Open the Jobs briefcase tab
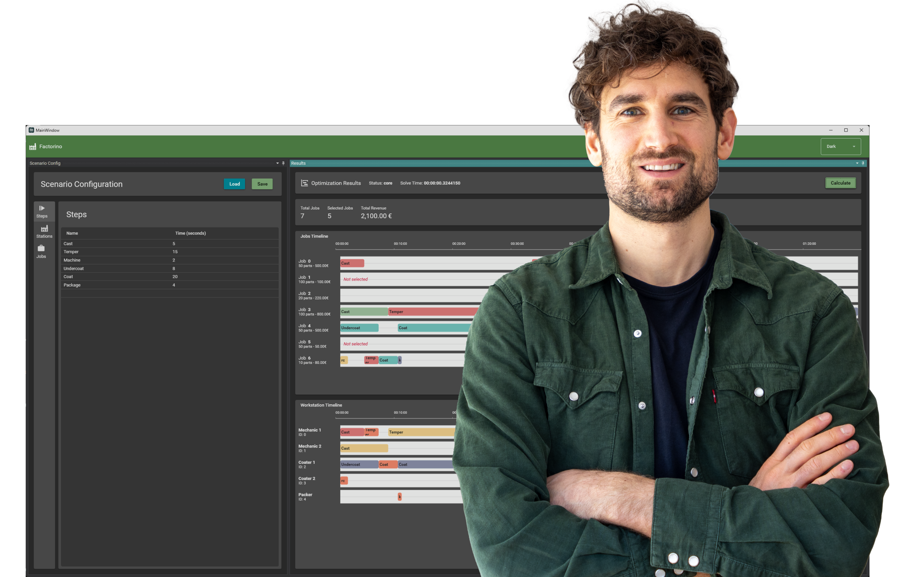Screen dimensions: 924x577 (41, 251)
